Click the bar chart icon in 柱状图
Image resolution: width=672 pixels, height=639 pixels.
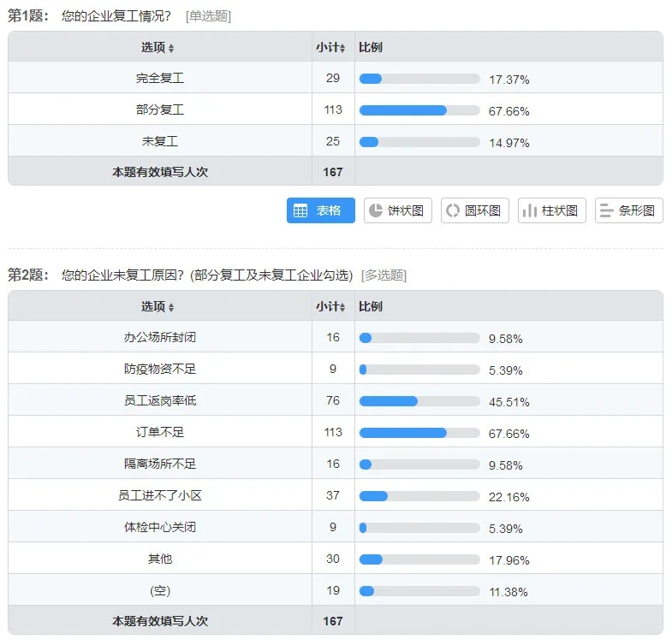530,210
